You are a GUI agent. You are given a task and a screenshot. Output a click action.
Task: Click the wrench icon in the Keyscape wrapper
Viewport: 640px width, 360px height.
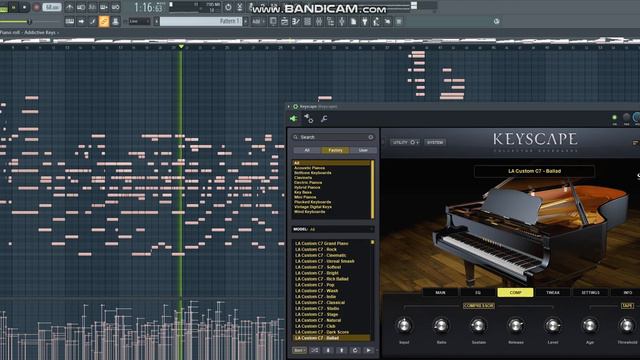[324, 119]
